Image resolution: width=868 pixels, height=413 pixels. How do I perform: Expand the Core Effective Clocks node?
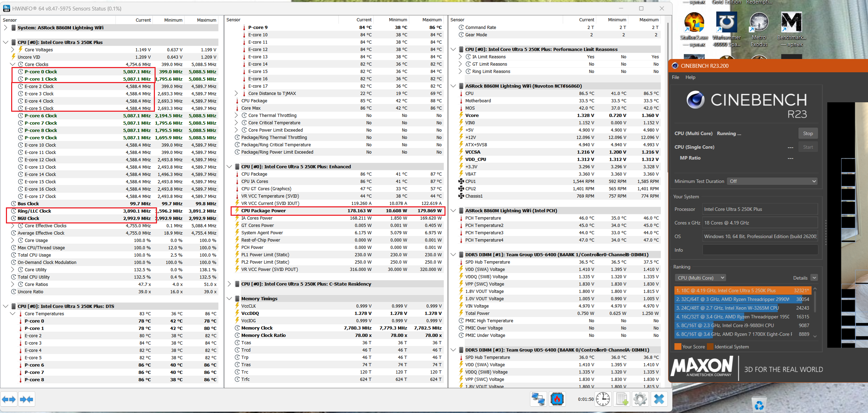click(13, 226)
